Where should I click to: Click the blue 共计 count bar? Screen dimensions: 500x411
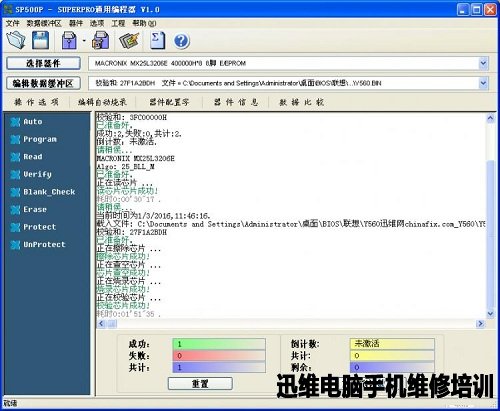(x=219, y=367)
